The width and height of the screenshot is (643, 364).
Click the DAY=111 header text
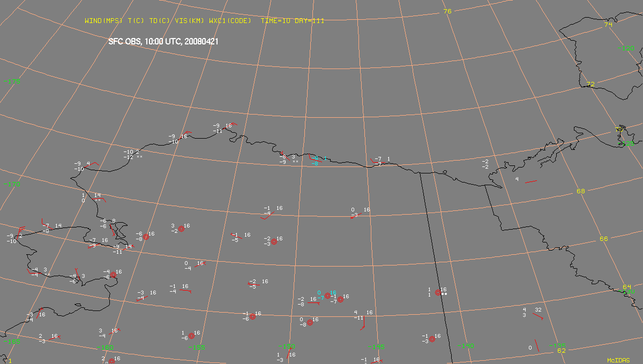click(x=310, y=21)
